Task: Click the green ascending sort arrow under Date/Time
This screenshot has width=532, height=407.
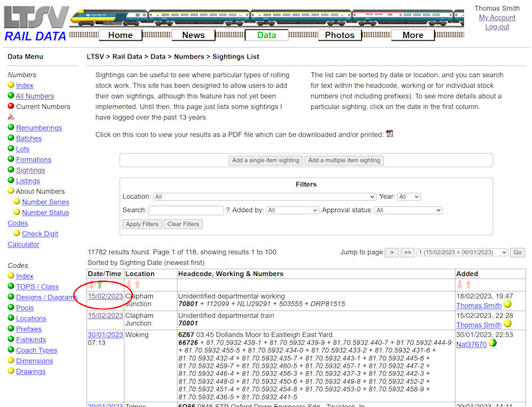Action: pyautogui.click(x=100, y=284)
